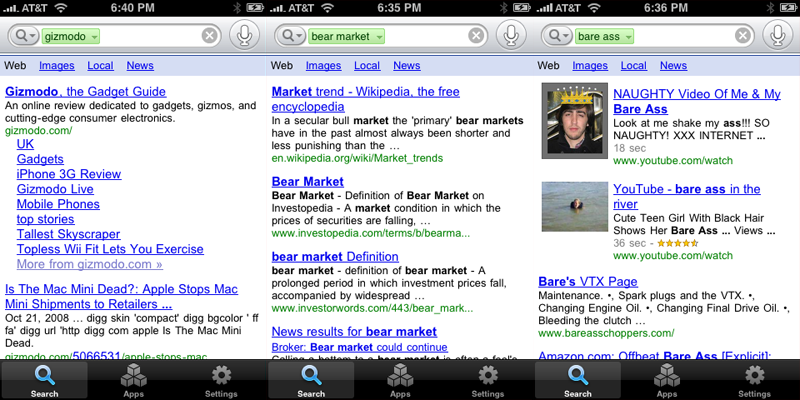Open 'Is The Mac Mini Dead?' result
This screenshot has width=800, height=400.
pyautogui.click(x=121, y=297)
